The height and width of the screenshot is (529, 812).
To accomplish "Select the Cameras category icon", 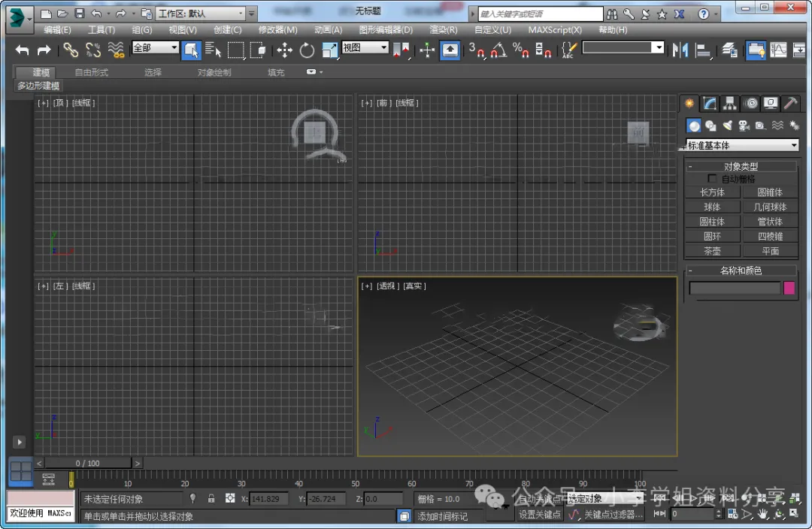I will coord(744,125).
